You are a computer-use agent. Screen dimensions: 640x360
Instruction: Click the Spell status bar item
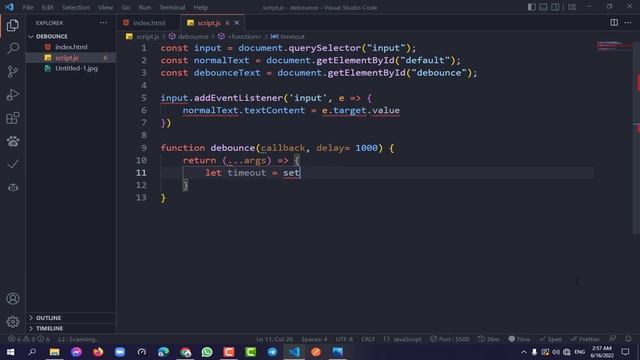tap(551, 339)
